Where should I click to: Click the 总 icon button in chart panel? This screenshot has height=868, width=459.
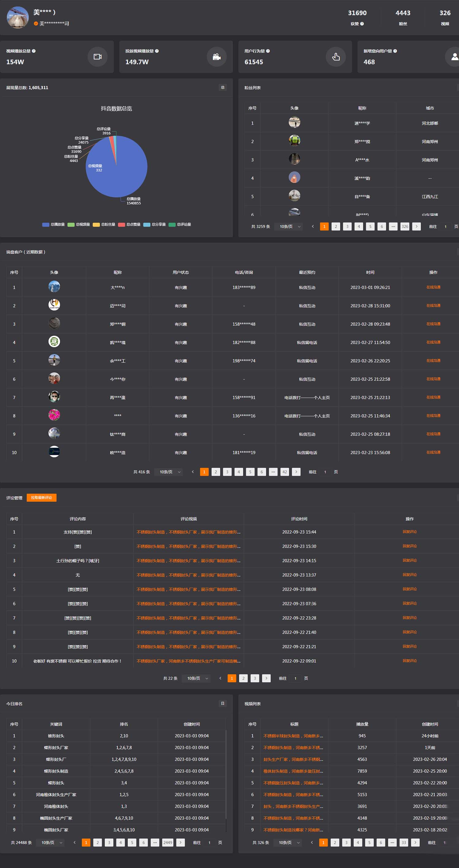(222, 88)
